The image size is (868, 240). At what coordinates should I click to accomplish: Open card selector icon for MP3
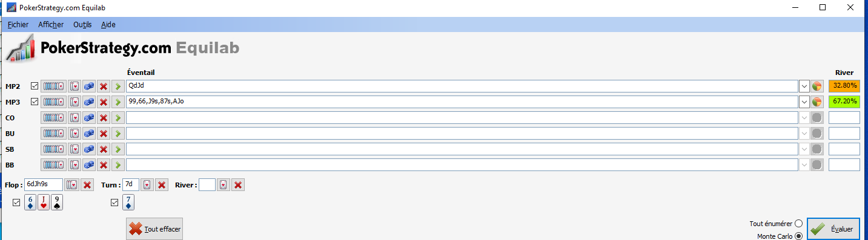coord(75,102)
